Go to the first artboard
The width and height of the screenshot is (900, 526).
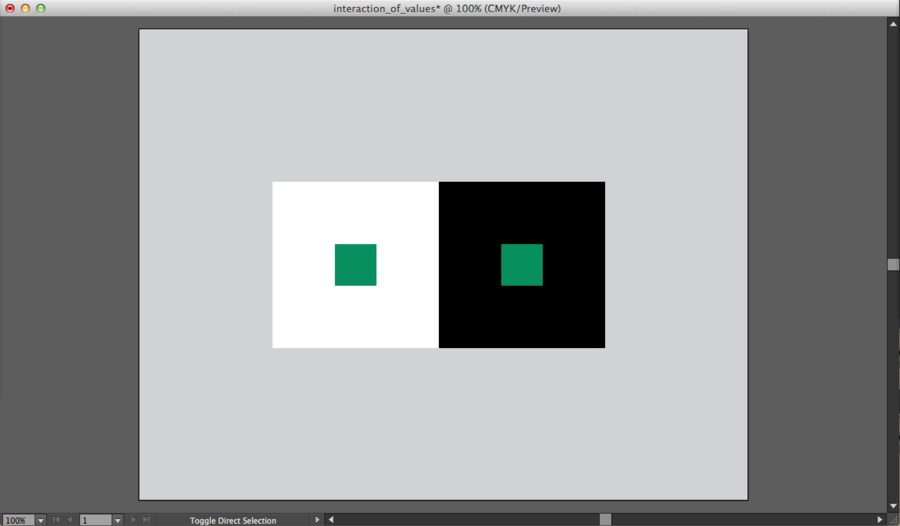(56, 520)
